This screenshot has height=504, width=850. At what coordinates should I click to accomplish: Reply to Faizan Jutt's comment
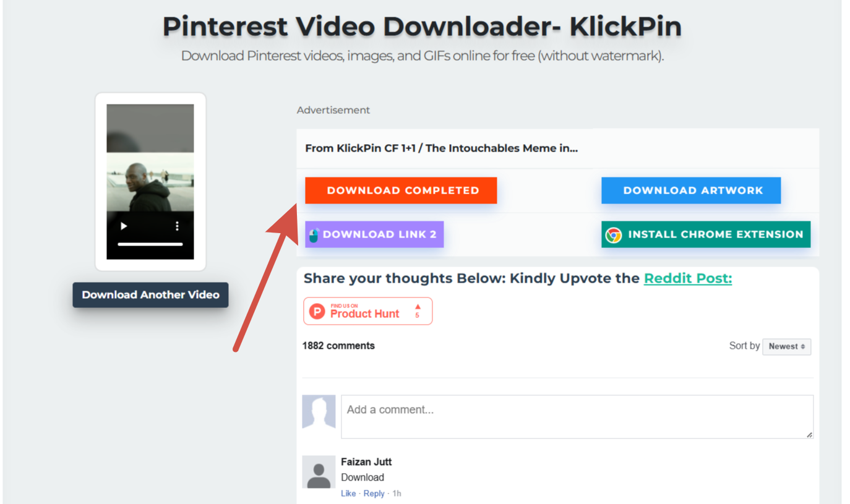(374, 493)
